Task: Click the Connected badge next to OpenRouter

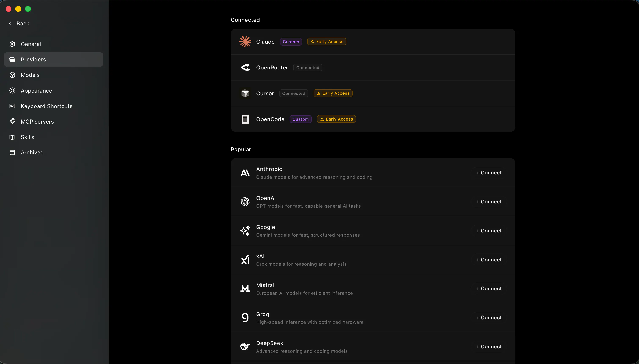Action: [308, 68]
